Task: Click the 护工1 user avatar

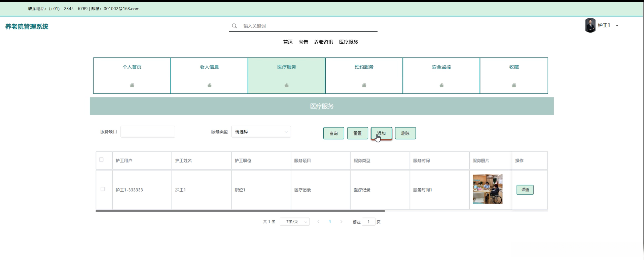Action: coord(590,25)
